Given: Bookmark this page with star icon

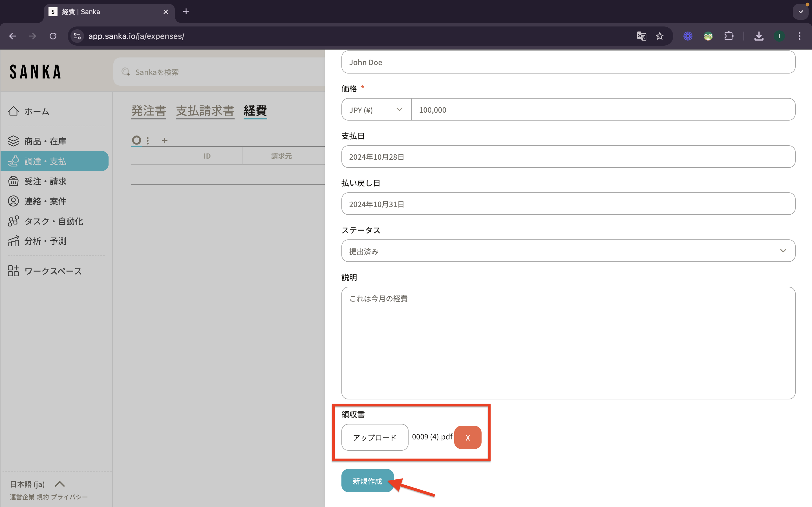Looking at the screenshot, I should point(660,36).
